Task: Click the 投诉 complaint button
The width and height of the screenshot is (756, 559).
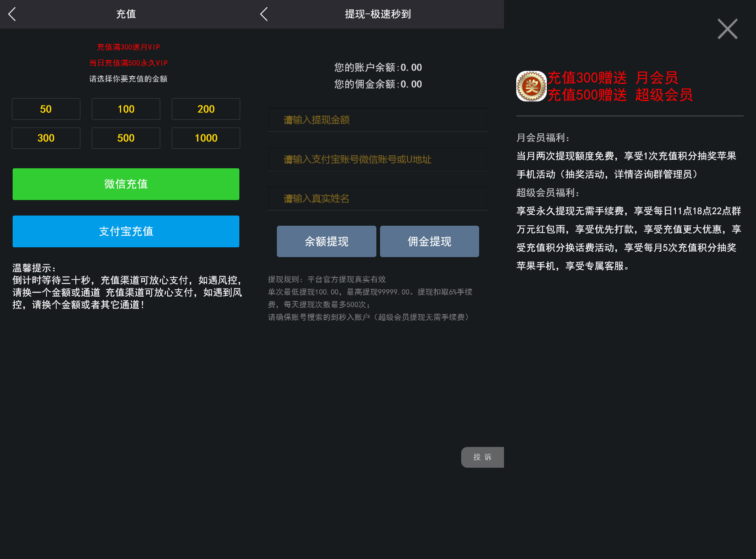Action: coord(482,457)
